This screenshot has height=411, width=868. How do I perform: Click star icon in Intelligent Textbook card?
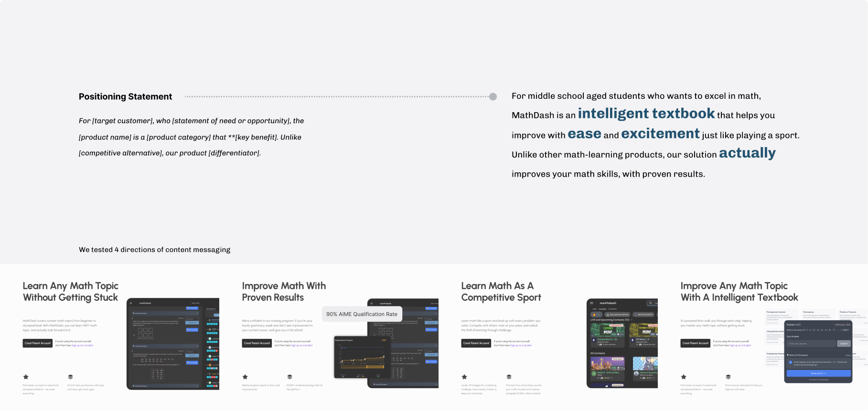684,377
